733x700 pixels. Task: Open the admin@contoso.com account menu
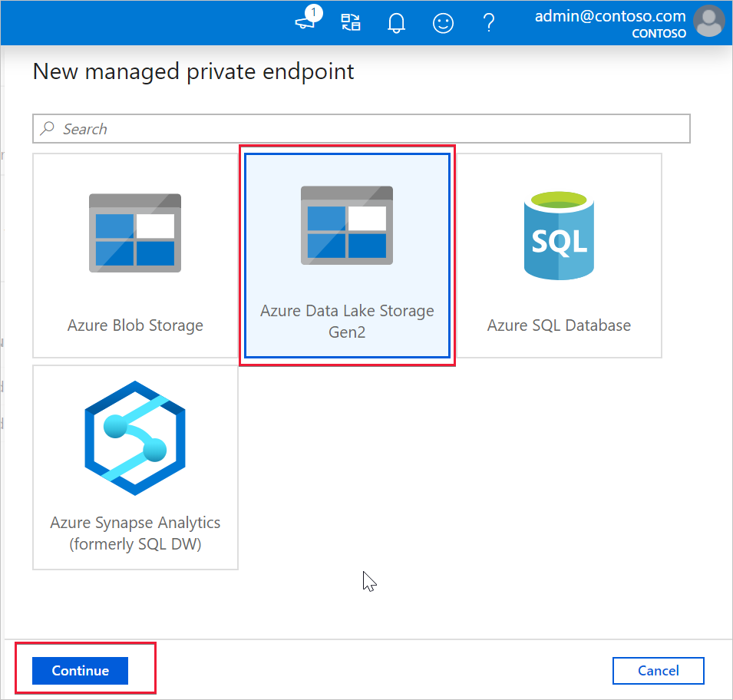610,16
